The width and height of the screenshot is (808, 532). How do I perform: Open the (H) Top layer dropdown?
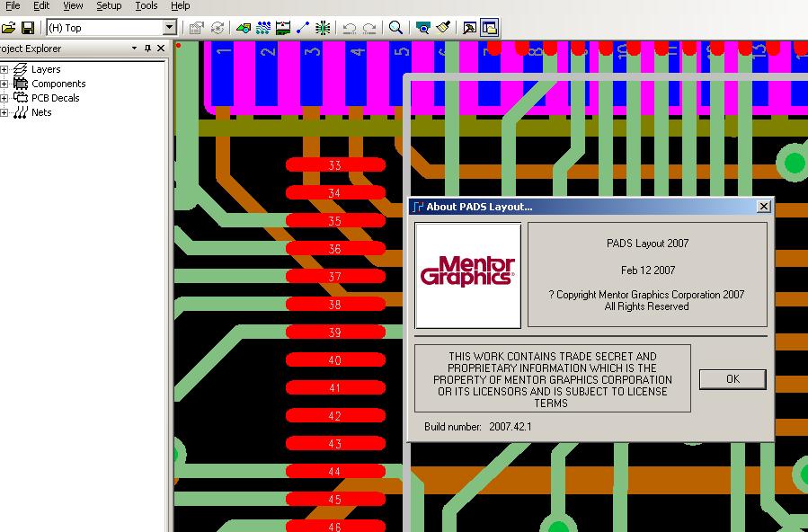point(169,27)
